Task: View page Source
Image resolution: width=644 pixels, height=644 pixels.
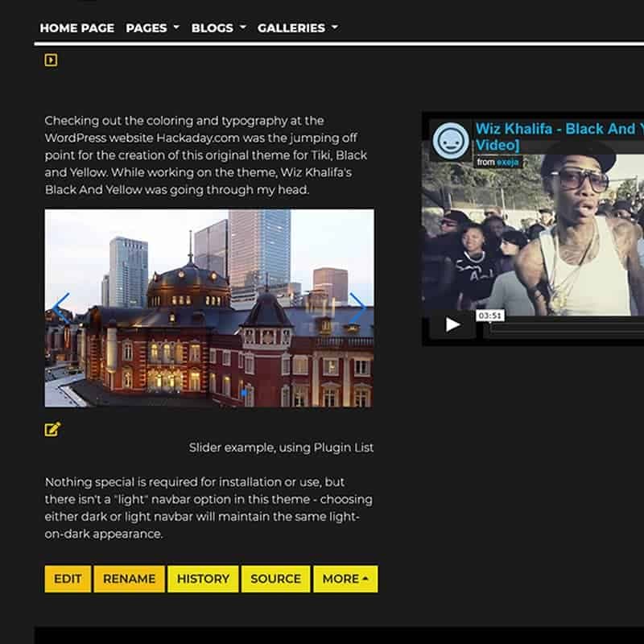Action: pos(275,579)
